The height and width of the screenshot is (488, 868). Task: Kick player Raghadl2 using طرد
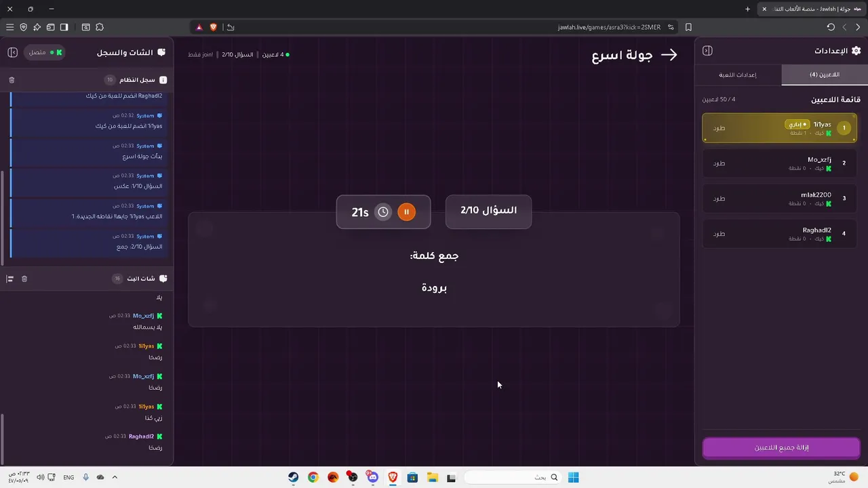tap(719, 234)
